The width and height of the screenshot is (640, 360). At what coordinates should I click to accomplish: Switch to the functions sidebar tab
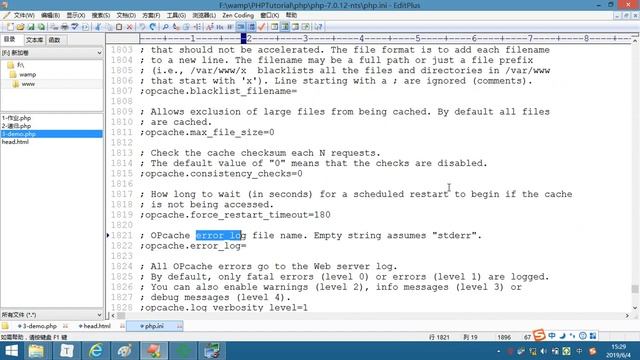click(54, 40)
